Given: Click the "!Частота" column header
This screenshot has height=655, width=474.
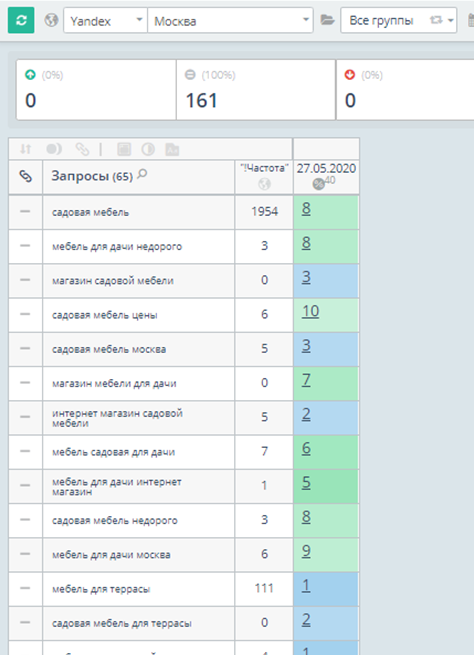Looking at the screenshot, I should coord(264,168).
